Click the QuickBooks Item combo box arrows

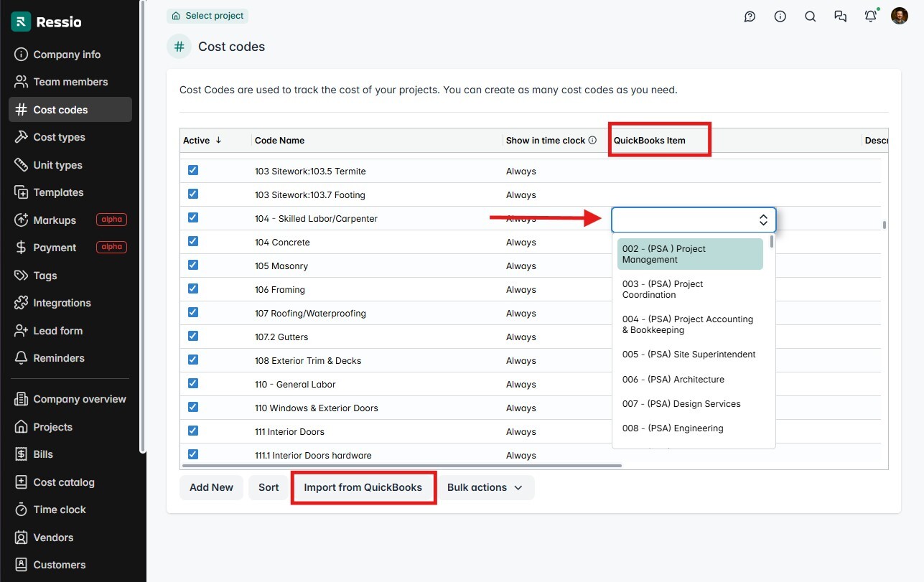(x=763, y=220)
